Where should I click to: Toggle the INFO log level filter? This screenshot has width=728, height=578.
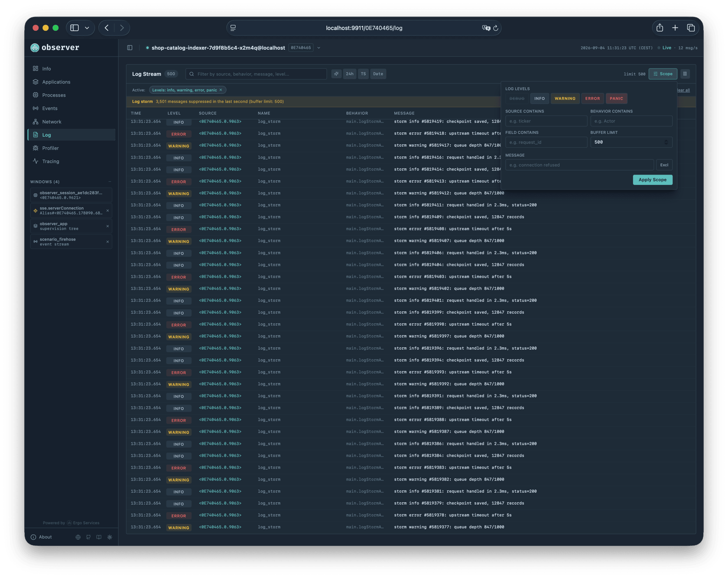point(539,99)
